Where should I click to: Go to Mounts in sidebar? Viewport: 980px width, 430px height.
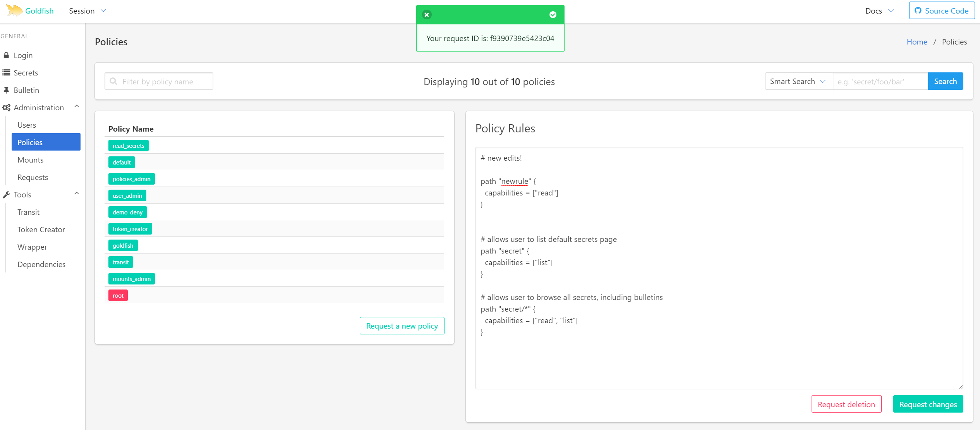point(30,160)
